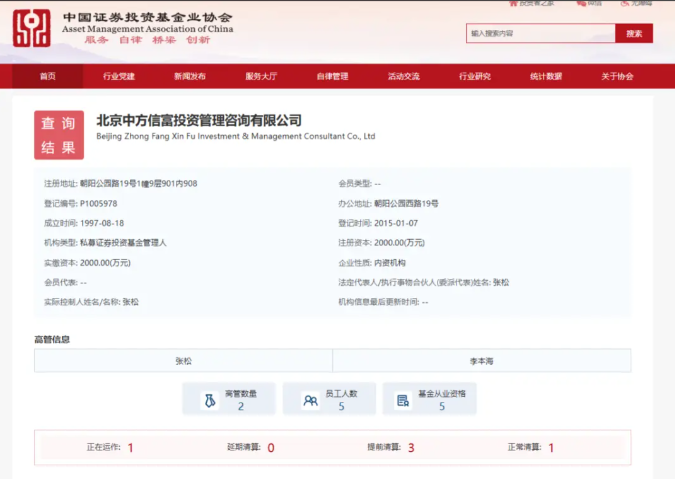Select executive 张松 tab
The image size is (675, 479).
[x=183, y=360]
